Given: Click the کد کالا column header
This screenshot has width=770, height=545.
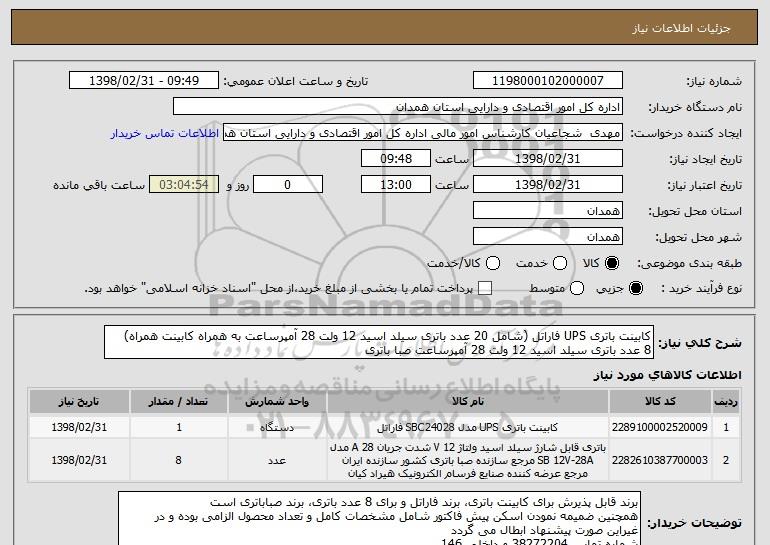Looking at the screenshot, I should (660, 402).
